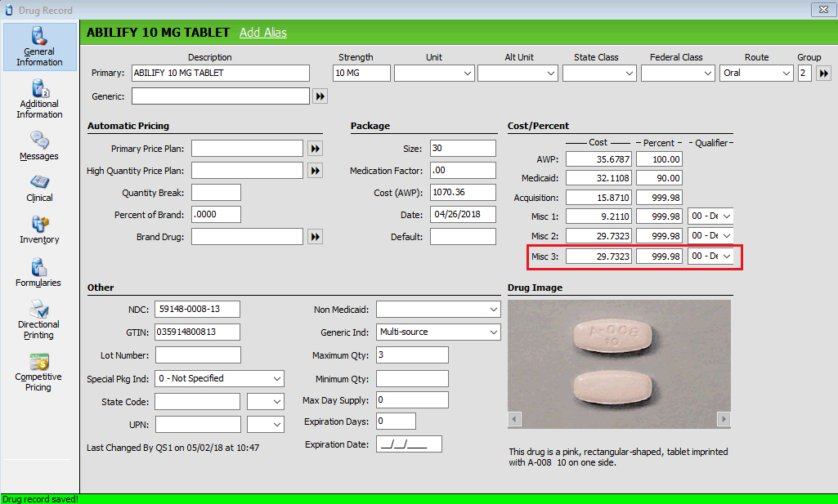The width and height of the screenshot is (838, 504).
Task: Click the Expiration Date field
Action: pos(409,444)
